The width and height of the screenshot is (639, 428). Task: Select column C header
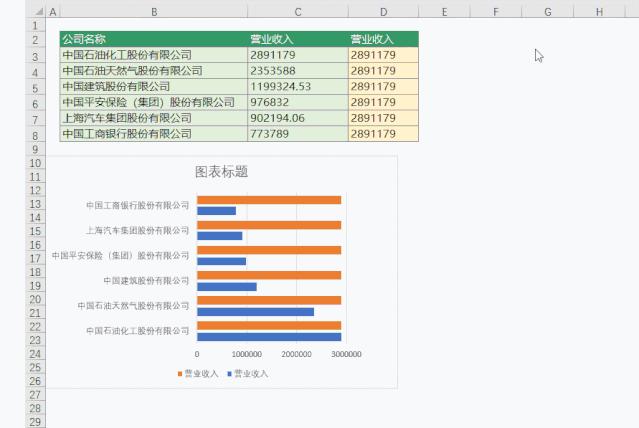tap(298, 12)
